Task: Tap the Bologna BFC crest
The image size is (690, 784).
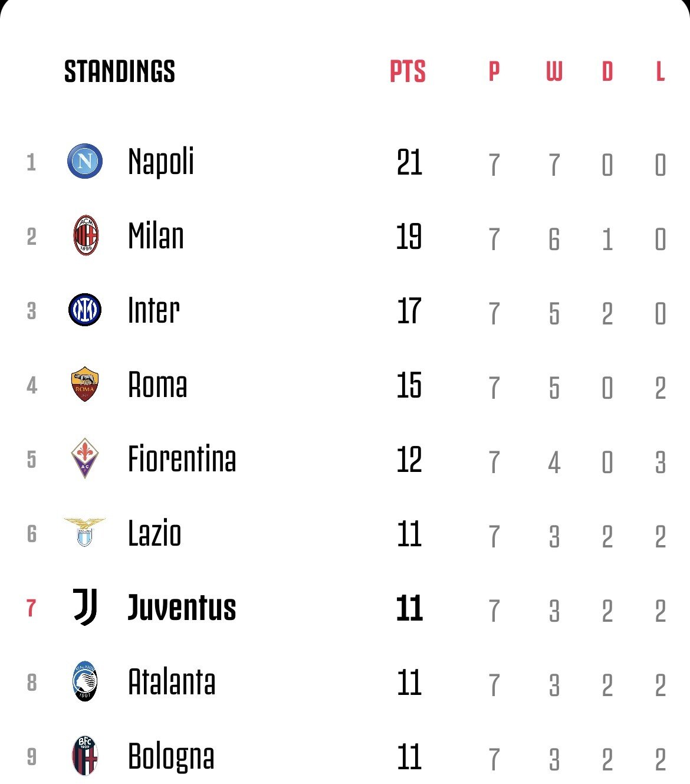Action: click(85, 756)
